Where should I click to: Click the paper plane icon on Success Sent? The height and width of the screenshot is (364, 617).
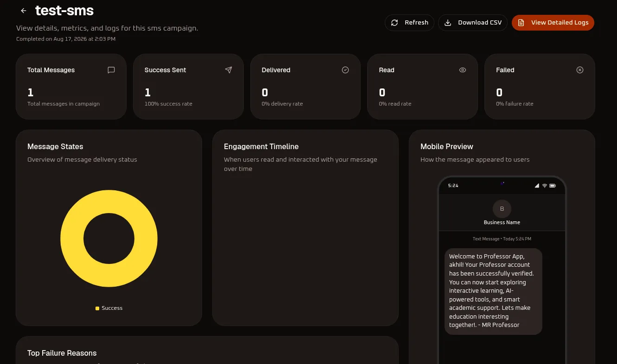(x=229, y=70)
